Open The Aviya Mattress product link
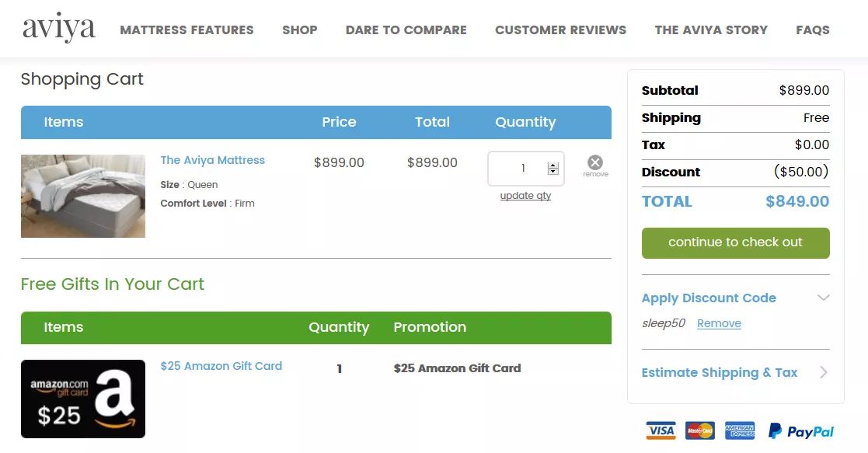 (x=213, y=160)
